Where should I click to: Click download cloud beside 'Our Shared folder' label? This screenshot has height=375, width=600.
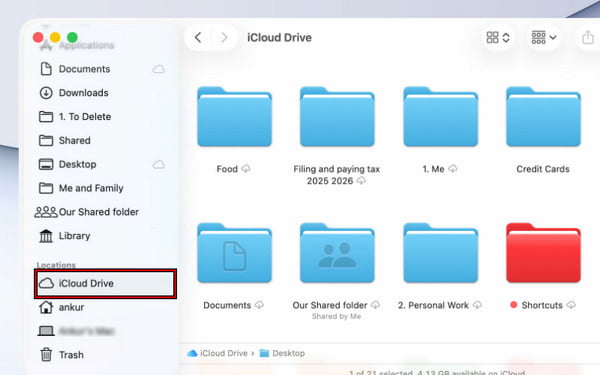[x=375, y=305]
